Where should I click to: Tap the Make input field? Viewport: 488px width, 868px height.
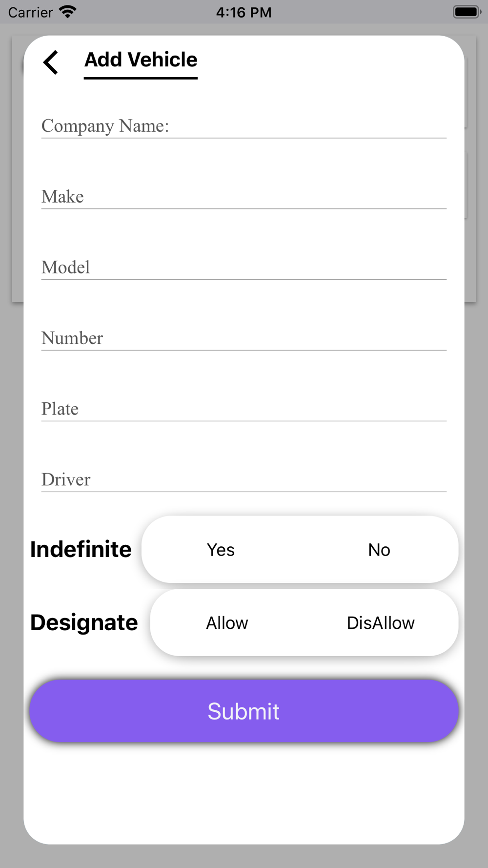pyautogui.click(x=244, y=197)
